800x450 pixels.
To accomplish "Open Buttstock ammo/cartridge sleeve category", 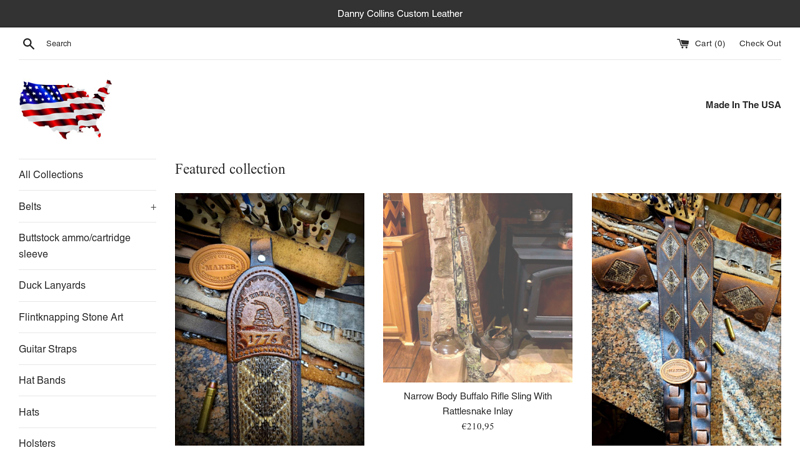I will 74,246.
